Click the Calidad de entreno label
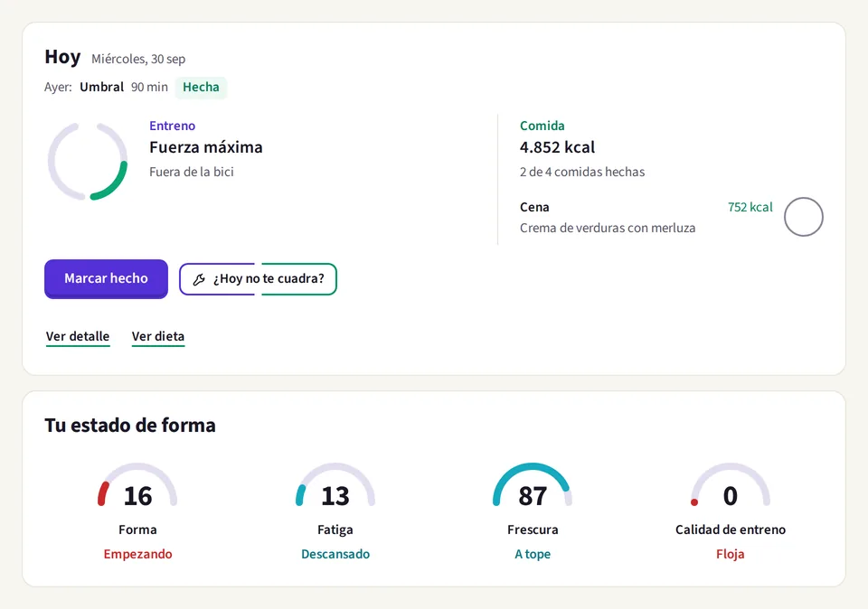Viewport: 868px width, 609px height. [x=731, y=529]
